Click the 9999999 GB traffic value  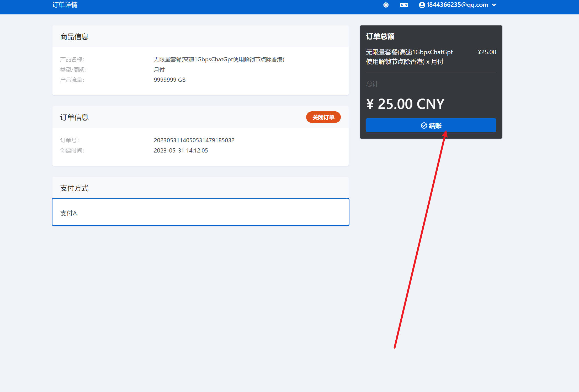tap(170, 80)
